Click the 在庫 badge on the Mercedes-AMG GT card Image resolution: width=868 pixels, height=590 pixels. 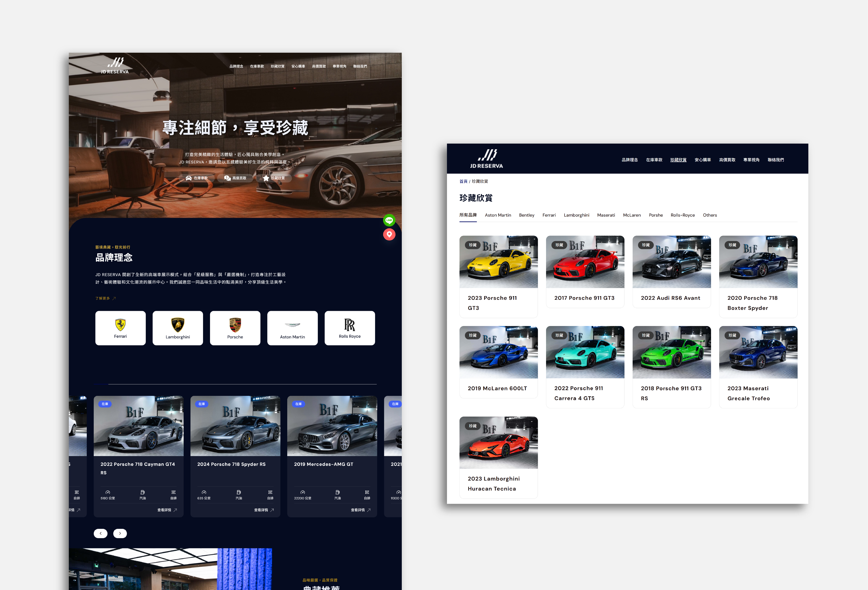click(299, 404)
